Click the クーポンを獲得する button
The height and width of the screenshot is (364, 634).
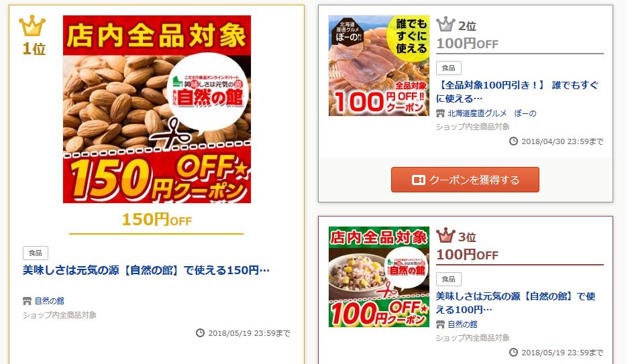(x=465, y=180)
